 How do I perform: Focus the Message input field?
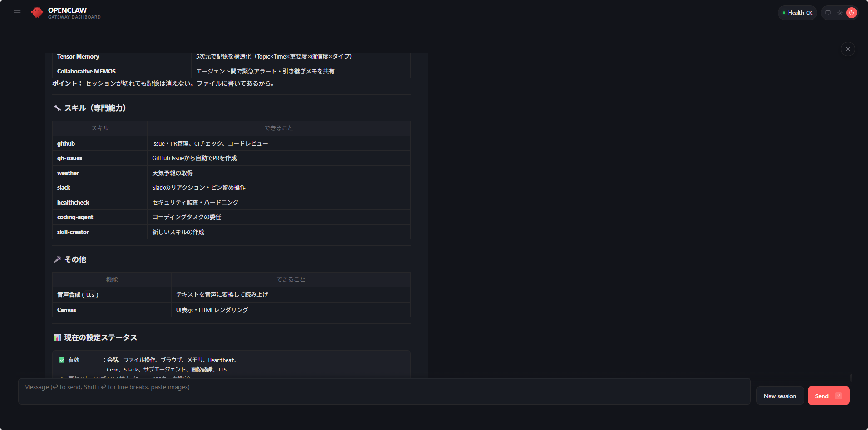(384, 391)
